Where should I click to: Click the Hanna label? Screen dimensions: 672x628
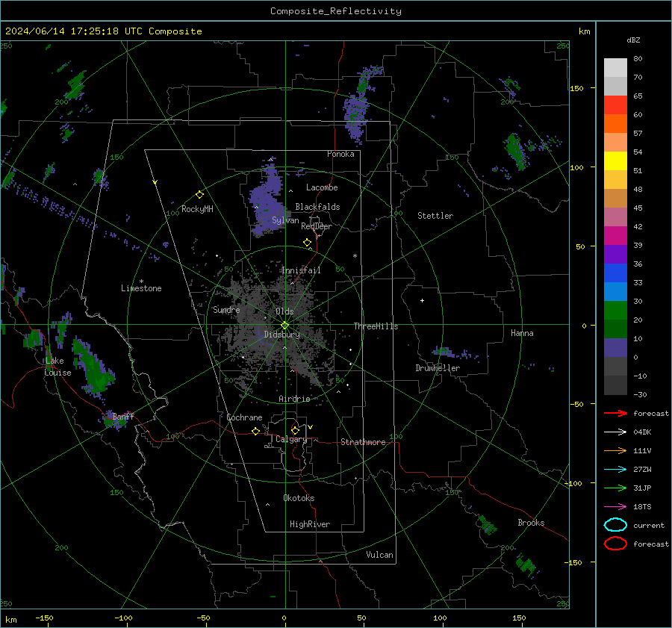pos(522,333)
